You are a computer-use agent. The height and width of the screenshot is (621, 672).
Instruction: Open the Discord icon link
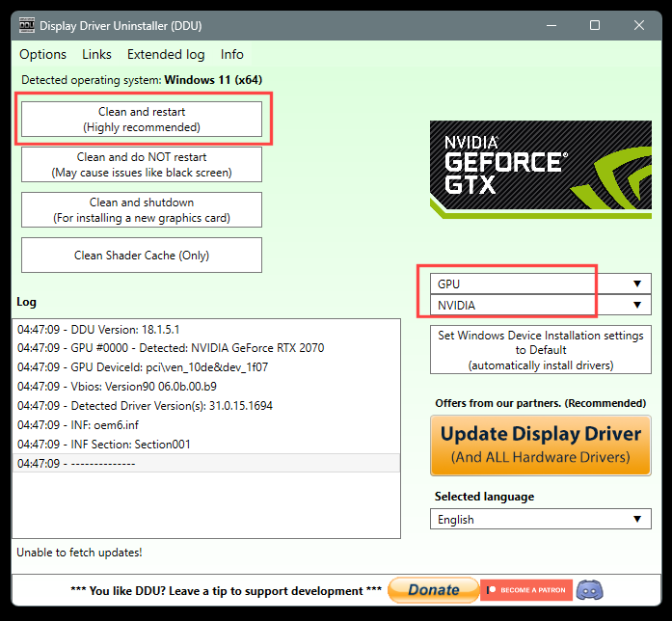(x=590, y=590)
